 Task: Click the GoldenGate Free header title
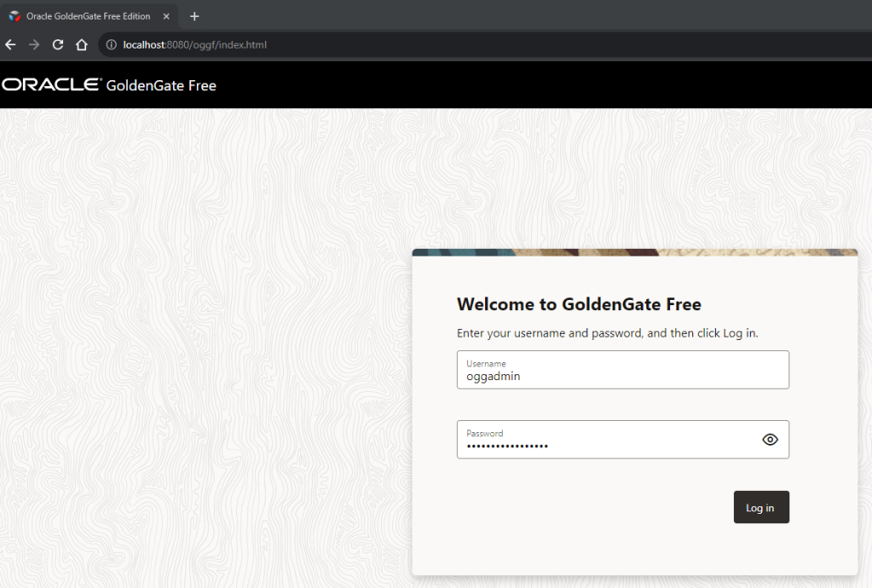[x=161, y=85]
